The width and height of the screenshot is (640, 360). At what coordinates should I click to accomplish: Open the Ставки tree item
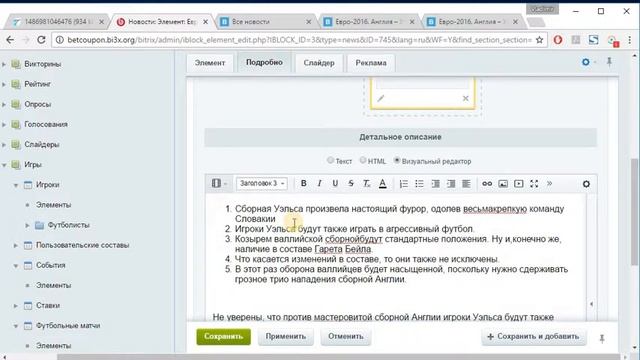48,305
